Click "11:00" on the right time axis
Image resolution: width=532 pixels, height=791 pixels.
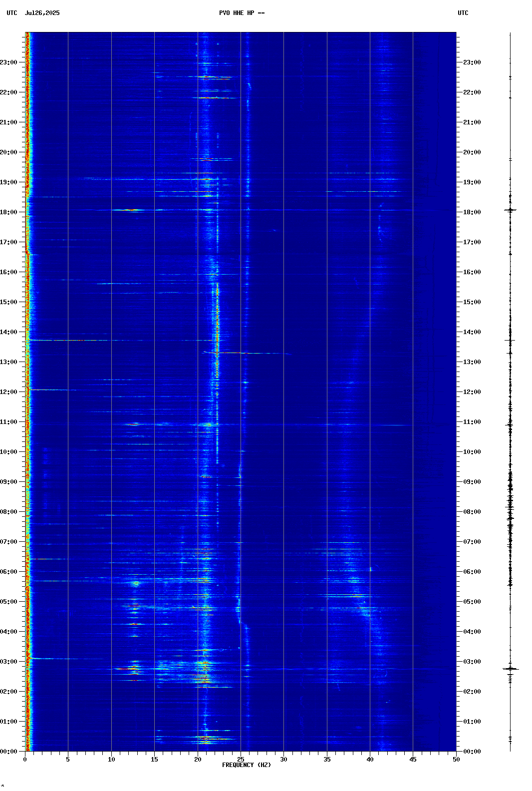[x=472, y=422]
